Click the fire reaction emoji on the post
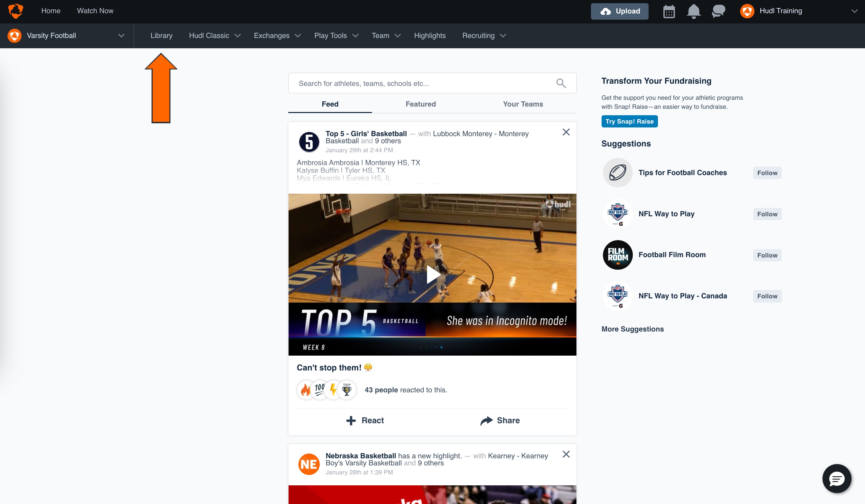This screenshot has height=504, width=865. click(x=306, y=390)
